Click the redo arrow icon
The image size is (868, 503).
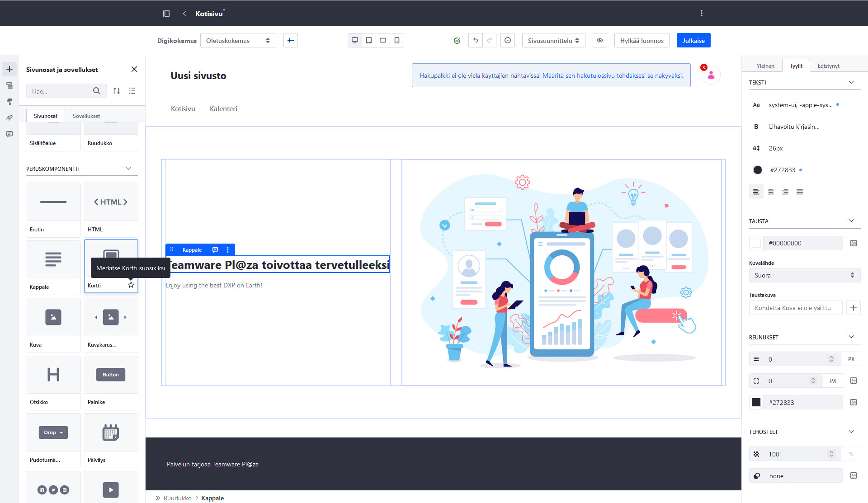tap(490, 41)
